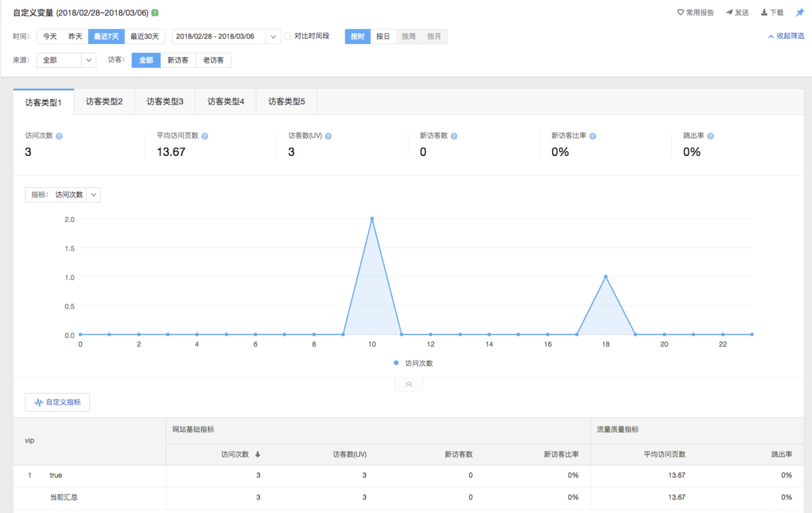Click help icon next to 新访客比率
The width and height of the screenshot is (812, 513).
[592, 136]
